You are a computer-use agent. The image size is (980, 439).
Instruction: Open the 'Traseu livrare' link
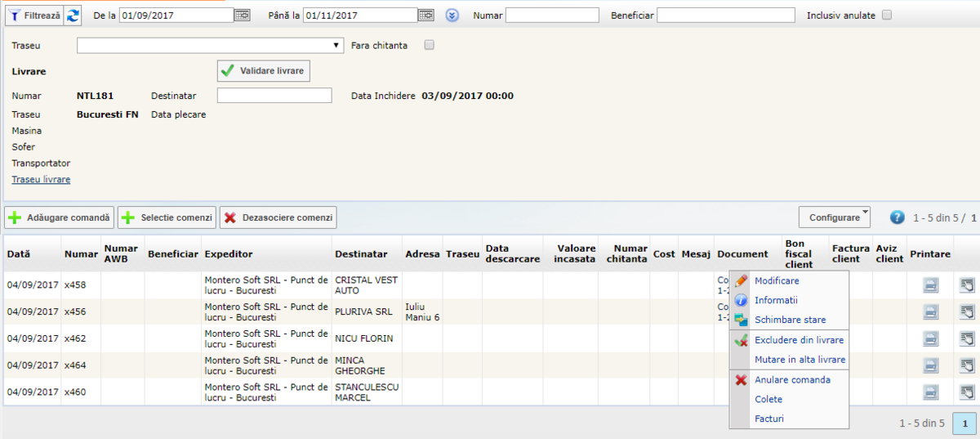(x=41, y=179)
